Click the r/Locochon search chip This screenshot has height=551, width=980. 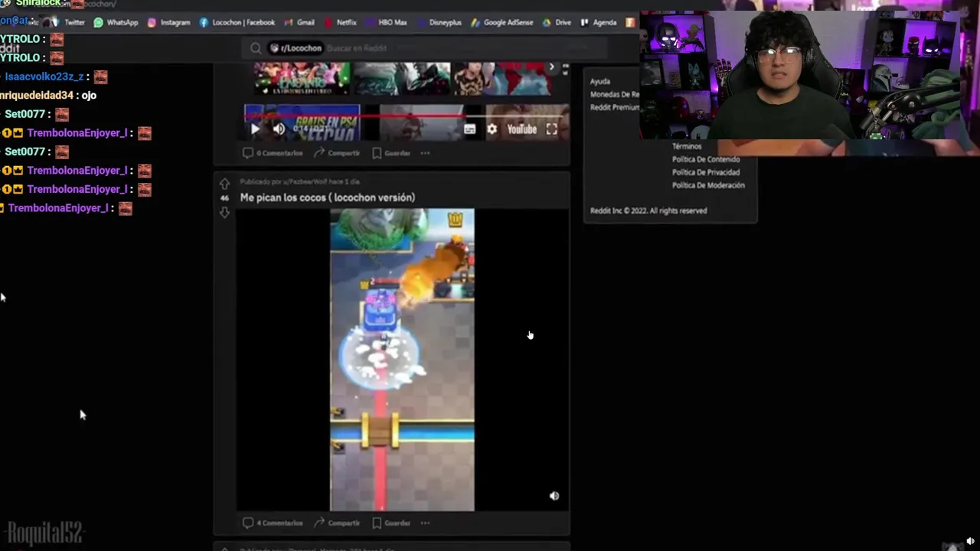296,48
